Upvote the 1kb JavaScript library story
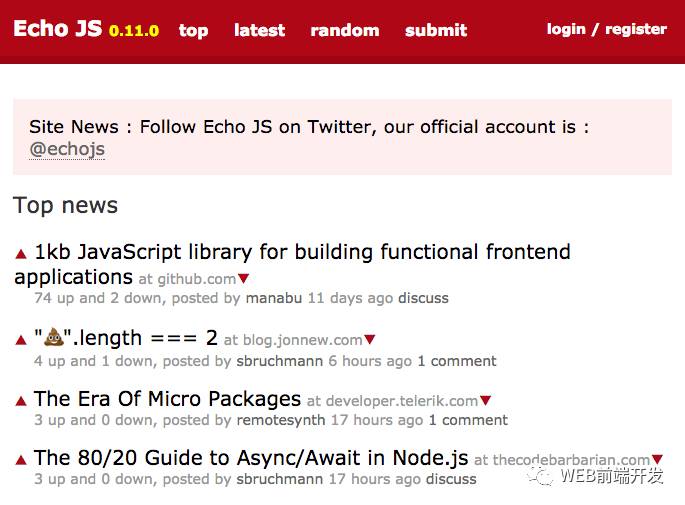This screenshot has height=505, width=685. tap(21, 254)
